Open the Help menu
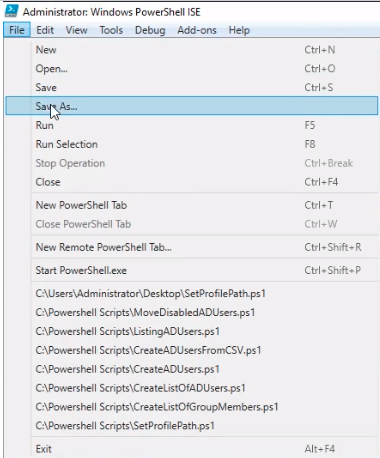Image resolution: width=380 pixels, height=458 pixels. [x=239, y=30]
